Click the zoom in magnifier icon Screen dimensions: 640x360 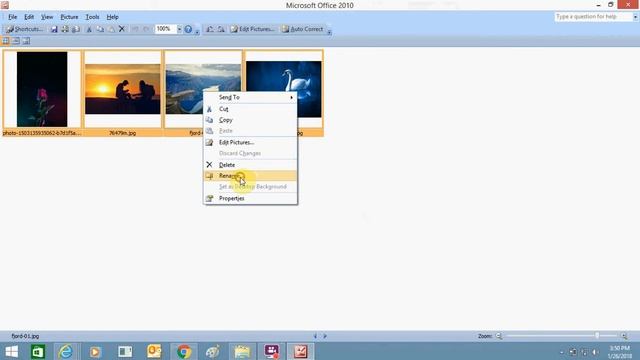tap(624, 336)
